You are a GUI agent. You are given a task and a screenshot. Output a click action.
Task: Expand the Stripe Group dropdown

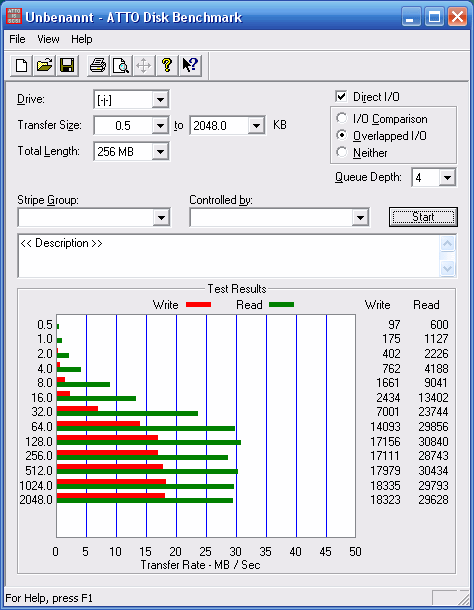161,217
